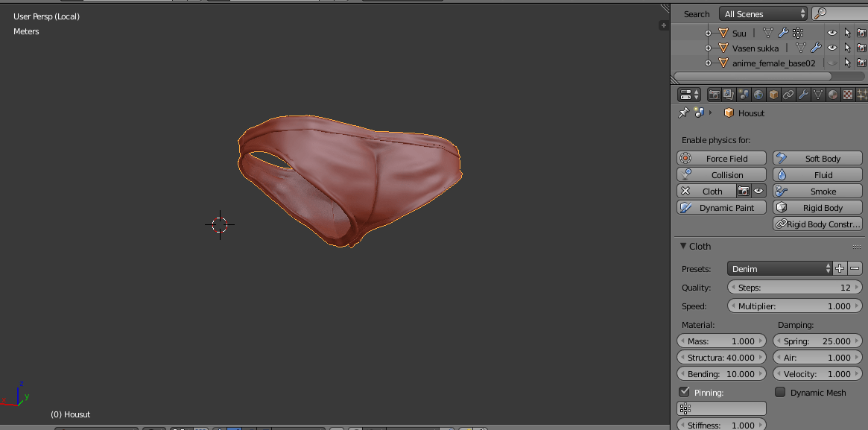Click the wrench modifier icon beside Suu
This screenshot has width=868, height=430.
pyautogui.click(x=783, y=33)
